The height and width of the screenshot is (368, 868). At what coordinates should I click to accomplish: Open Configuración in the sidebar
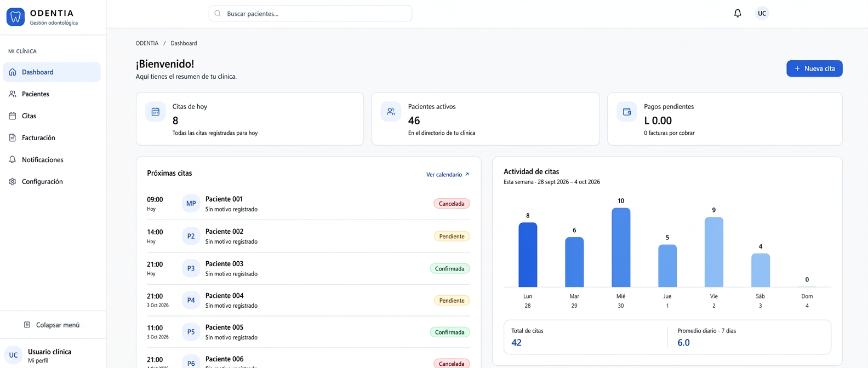pyautogui.click(x=52, y=181)
